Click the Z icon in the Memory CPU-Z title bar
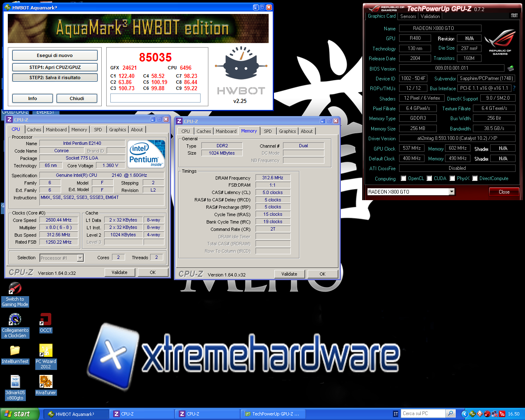525x420 pixels. click(179, 121)
